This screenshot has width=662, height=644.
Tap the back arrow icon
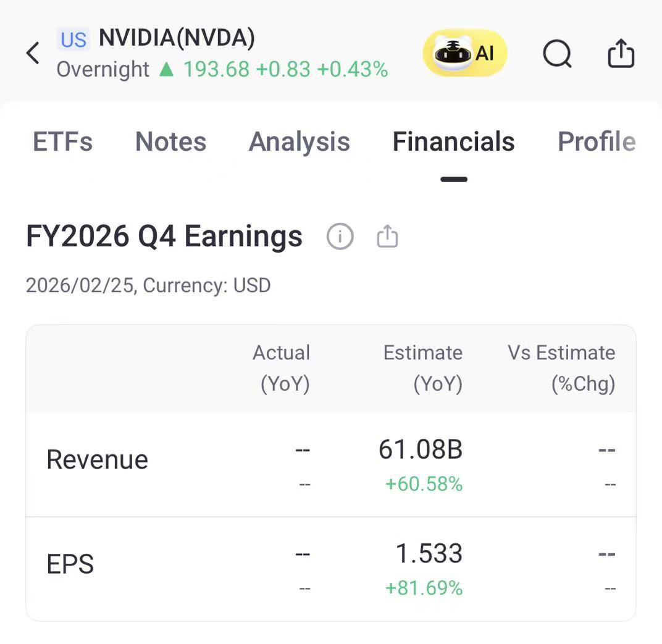[33, 53]
